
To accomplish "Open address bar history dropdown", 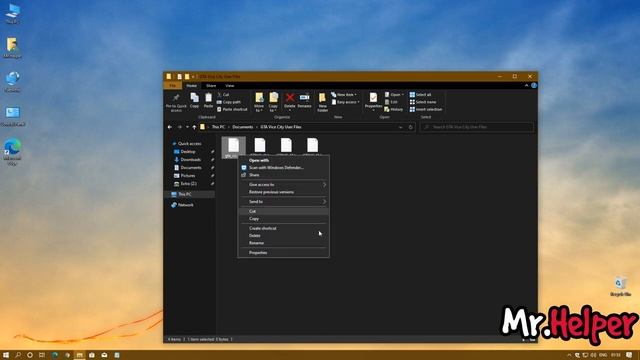I will point(400,127).
